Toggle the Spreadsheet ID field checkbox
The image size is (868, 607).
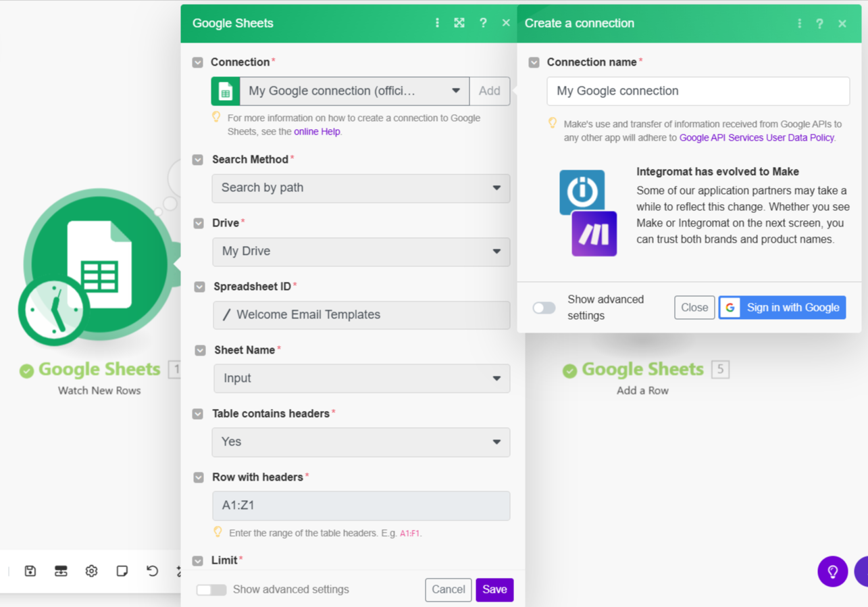(199, 287)
